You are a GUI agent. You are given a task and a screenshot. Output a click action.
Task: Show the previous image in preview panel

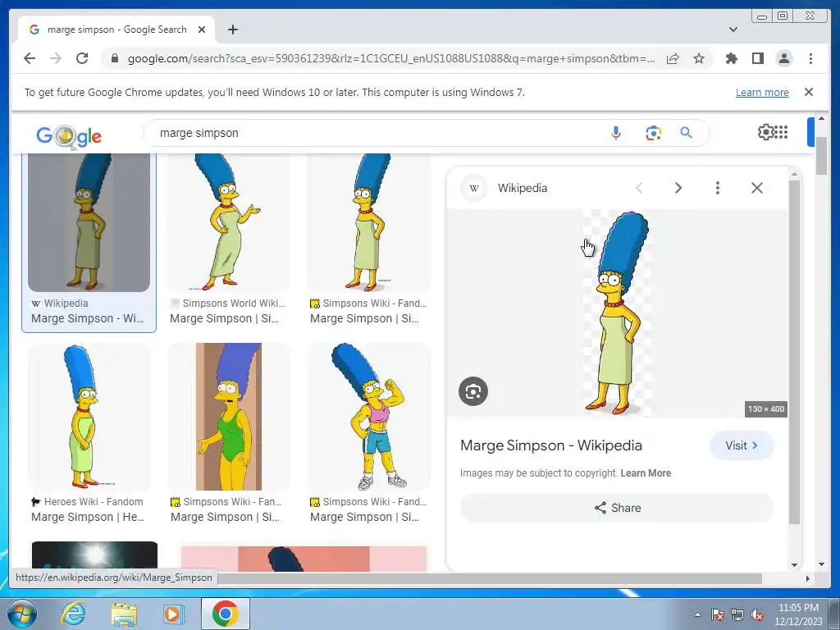(638, 188)
